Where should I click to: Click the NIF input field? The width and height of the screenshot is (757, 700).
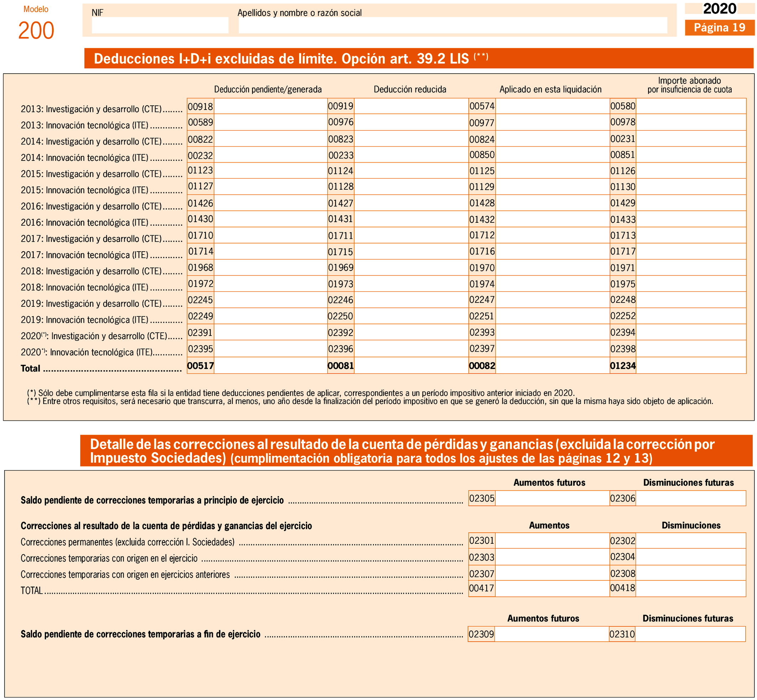click(160, 25)
